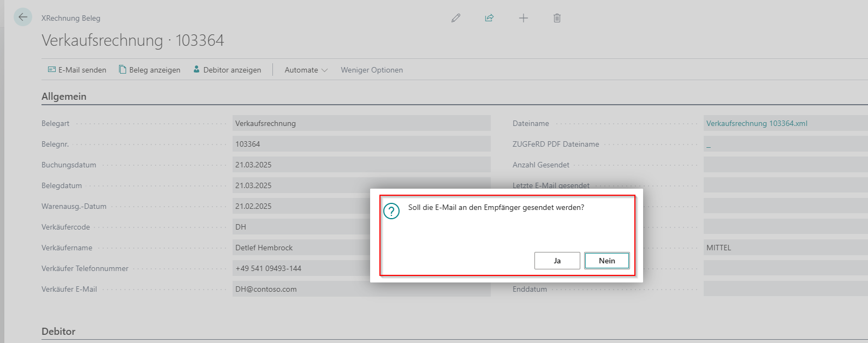Viewport: 868px width, 343px height.
Task: Select the Verkäufer E-Mail field
Action: tap(361, 289)
